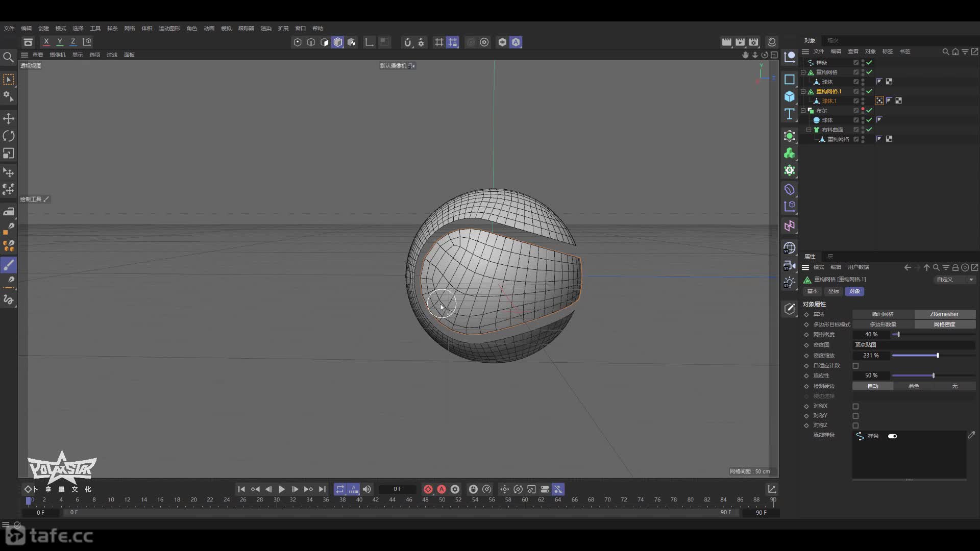980x551 pixels.
Task: Enable 对称X checkbox
Action: click(856, 407)
